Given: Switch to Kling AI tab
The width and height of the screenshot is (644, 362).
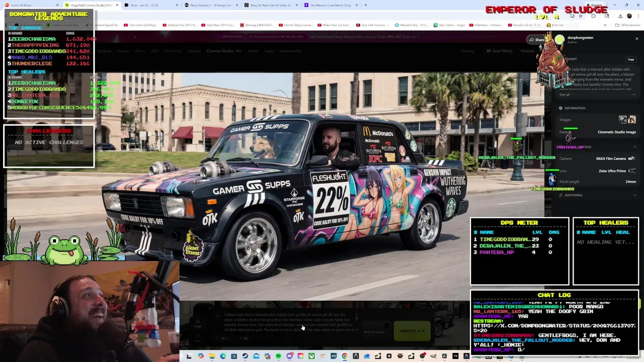Looking at the screenshot, I should [x=271, y=5].
